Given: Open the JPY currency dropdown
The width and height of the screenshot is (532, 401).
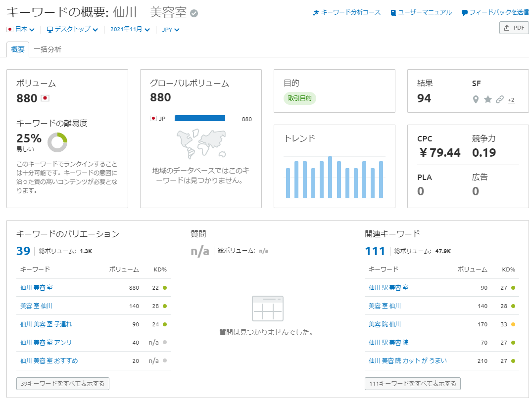Looking at the screenshot, I should pyautogui.click(x=171, y=30).
